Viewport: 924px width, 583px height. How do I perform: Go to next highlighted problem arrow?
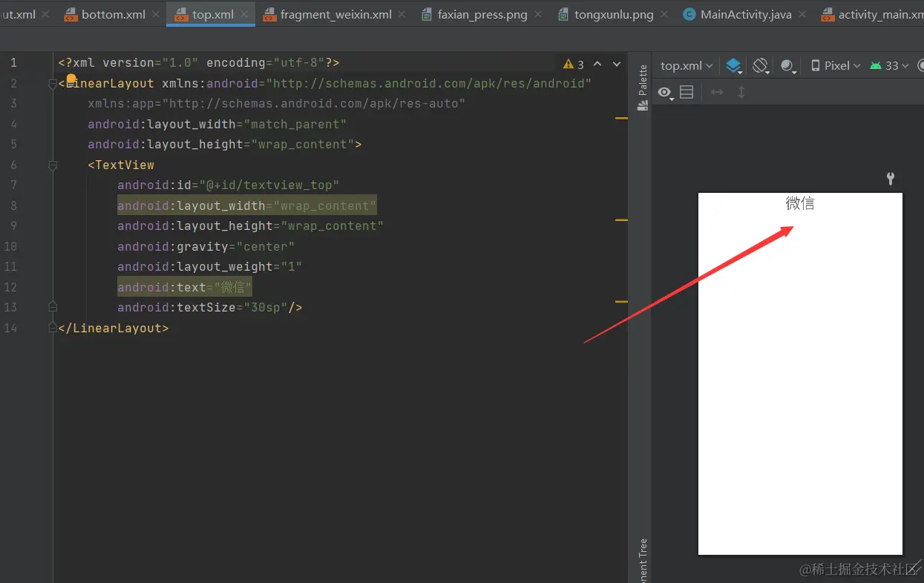(x=617, y=65)
